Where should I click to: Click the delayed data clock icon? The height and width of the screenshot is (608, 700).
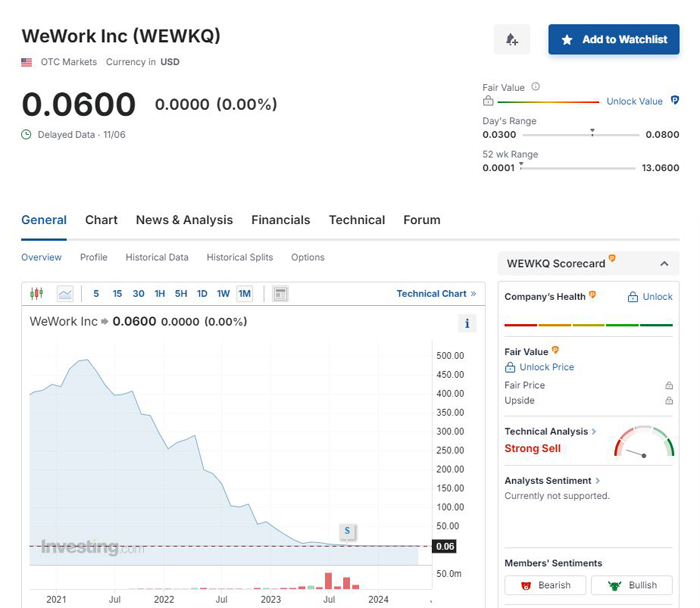pyautogui.click(x=26, y=134)
